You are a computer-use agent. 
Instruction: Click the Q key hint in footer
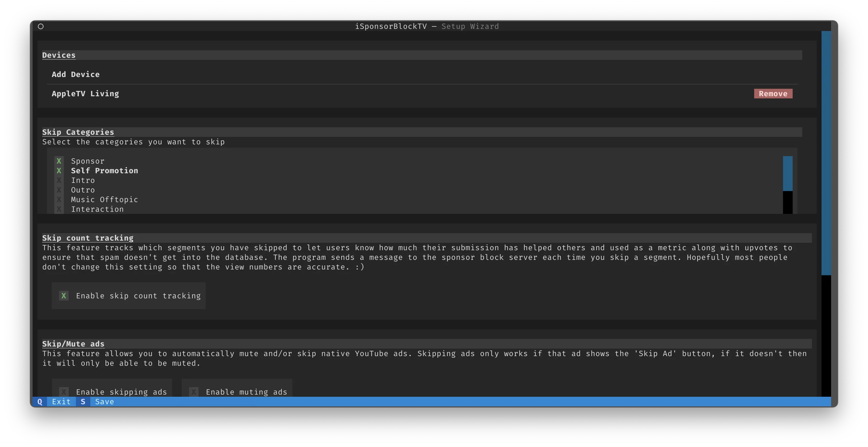click(x=40, y=402)
